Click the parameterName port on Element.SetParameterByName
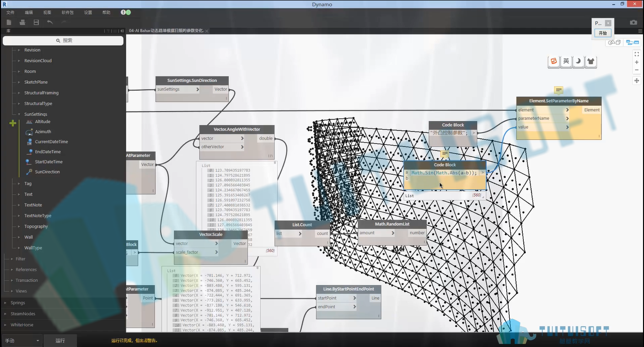Viewport: 644px width, 347px height. pos(543,118)
